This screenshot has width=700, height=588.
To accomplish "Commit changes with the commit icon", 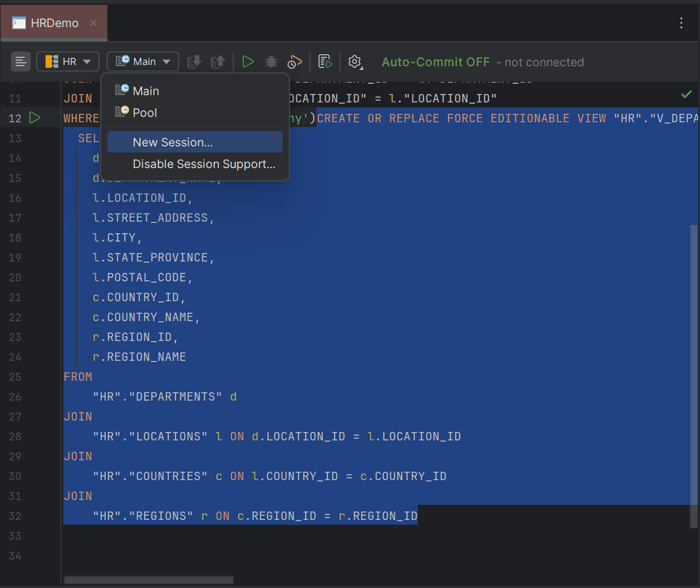I will [193, 61].
